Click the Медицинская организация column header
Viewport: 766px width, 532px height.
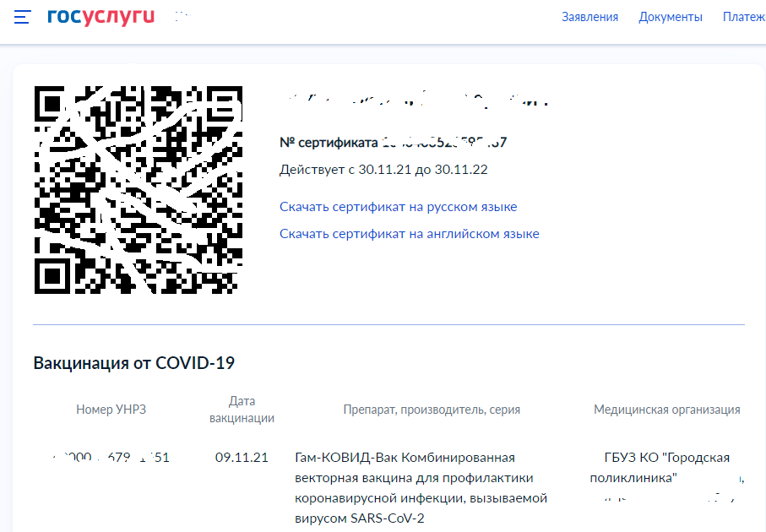coord(666,410)
